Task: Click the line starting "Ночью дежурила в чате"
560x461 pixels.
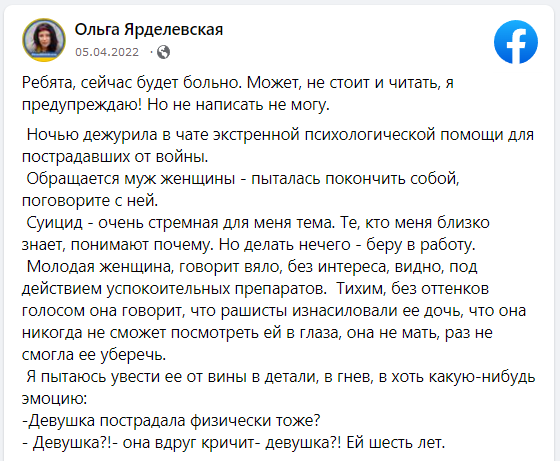Action: (x=280, y=135)
